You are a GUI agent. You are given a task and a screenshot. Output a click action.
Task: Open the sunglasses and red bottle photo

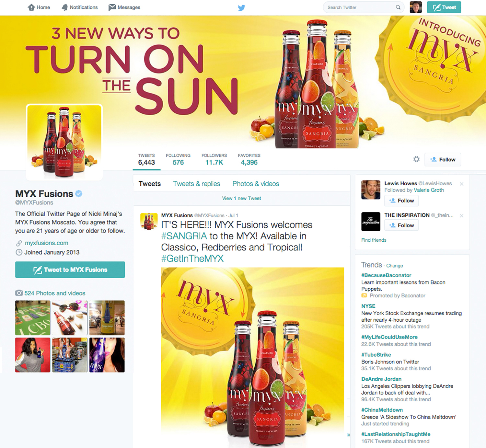coord(70,318)
